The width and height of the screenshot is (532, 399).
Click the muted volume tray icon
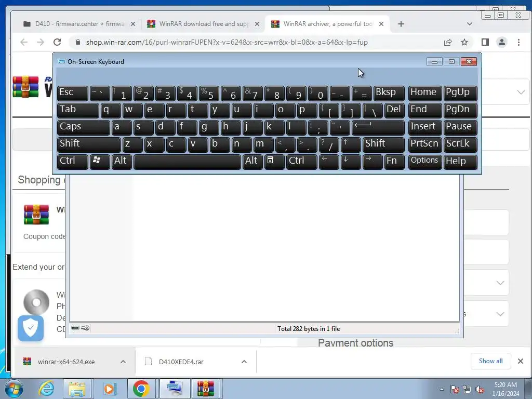point(480,390)
